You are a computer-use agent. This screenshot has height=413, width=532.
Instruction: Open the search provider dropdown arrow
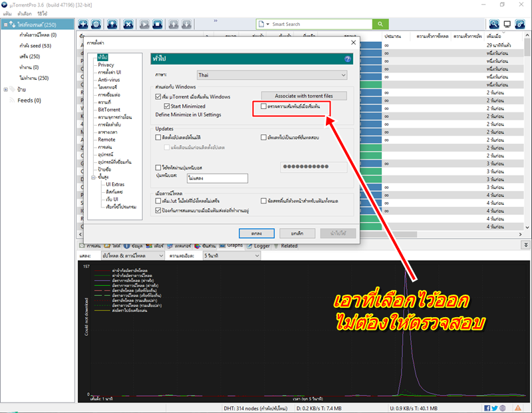pos(268,24)
